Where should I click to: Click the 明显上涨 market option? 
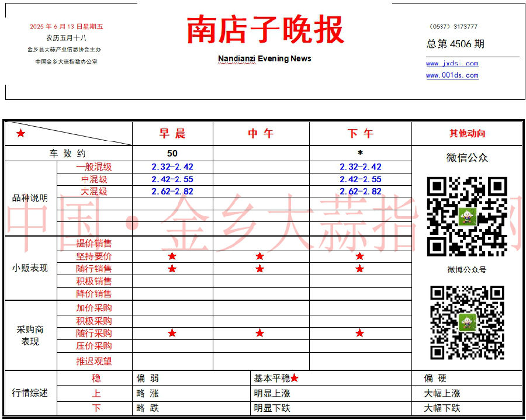272,394
